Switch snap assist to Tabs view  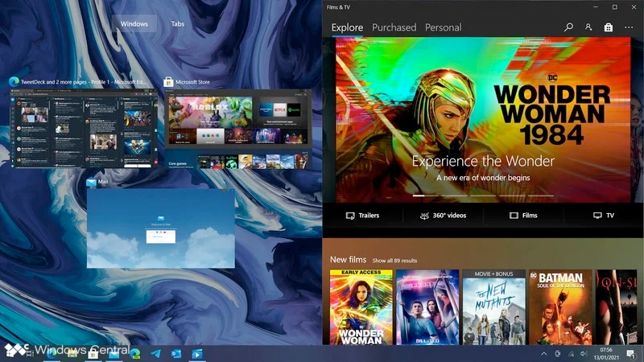click(x=178, y=24)
